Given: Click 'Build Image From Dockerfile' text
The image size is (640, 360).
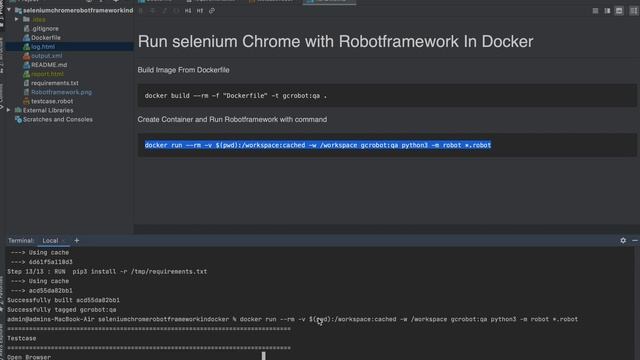Looking at the screenshot, I should click(x=183, y=70).
